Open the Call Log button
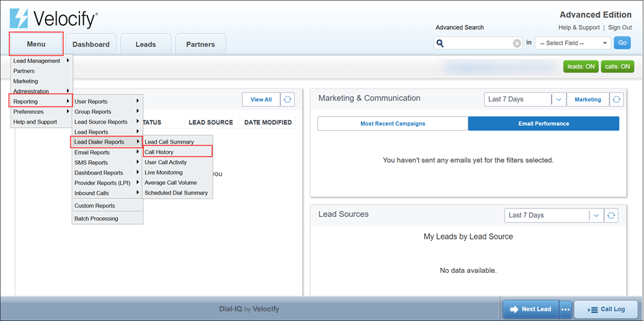Screen dimensions: 644x321 (607, 309)
